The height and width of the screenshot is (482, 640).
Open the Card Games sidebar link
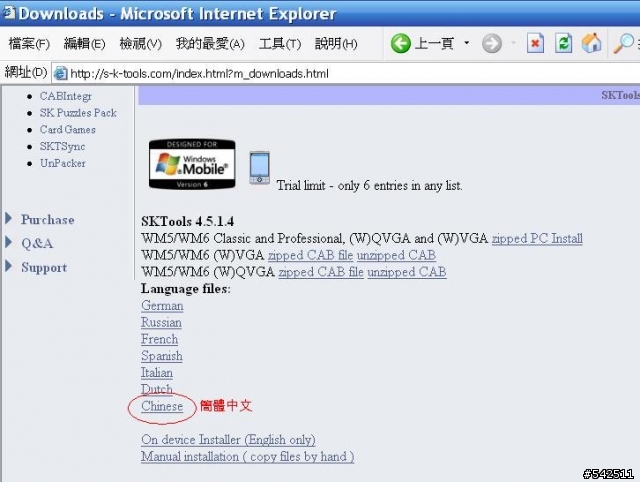(67, 129)
